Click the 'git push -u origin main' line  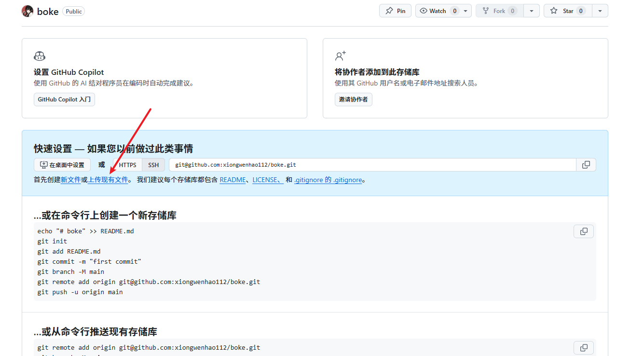coord(80,292)
